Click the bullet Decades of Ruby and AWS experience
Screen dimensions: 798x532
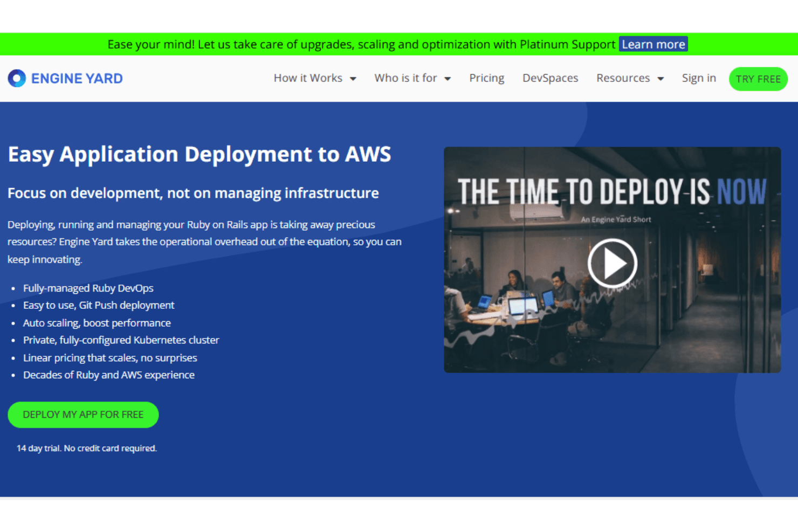pyautogui.click(x=109, y=375)
